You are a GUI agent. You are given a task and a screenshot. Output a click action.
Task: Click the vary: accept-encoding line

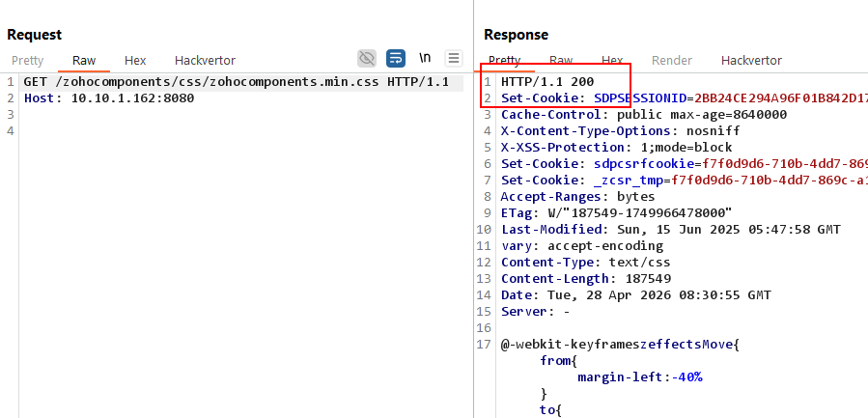click(x=582, y=245)
